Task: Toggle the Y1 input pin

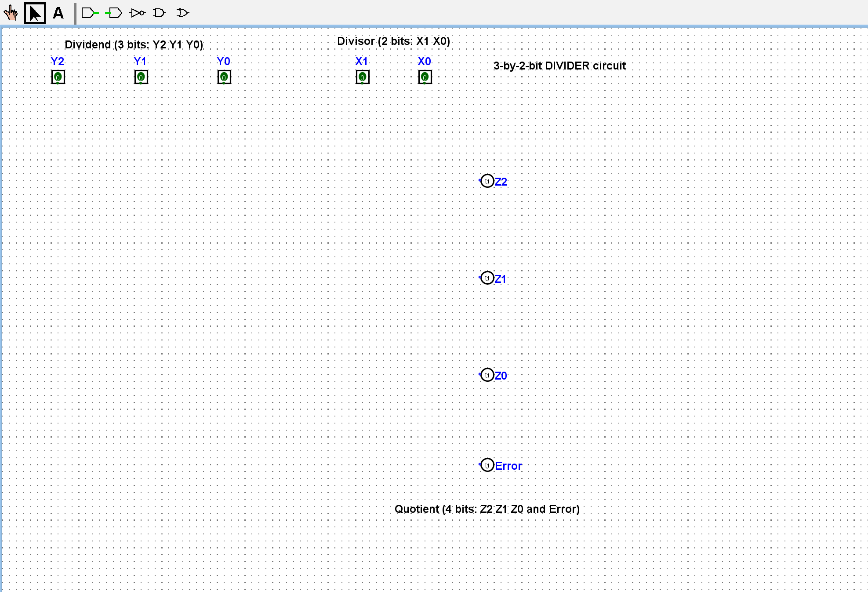Action: (141, 77)
